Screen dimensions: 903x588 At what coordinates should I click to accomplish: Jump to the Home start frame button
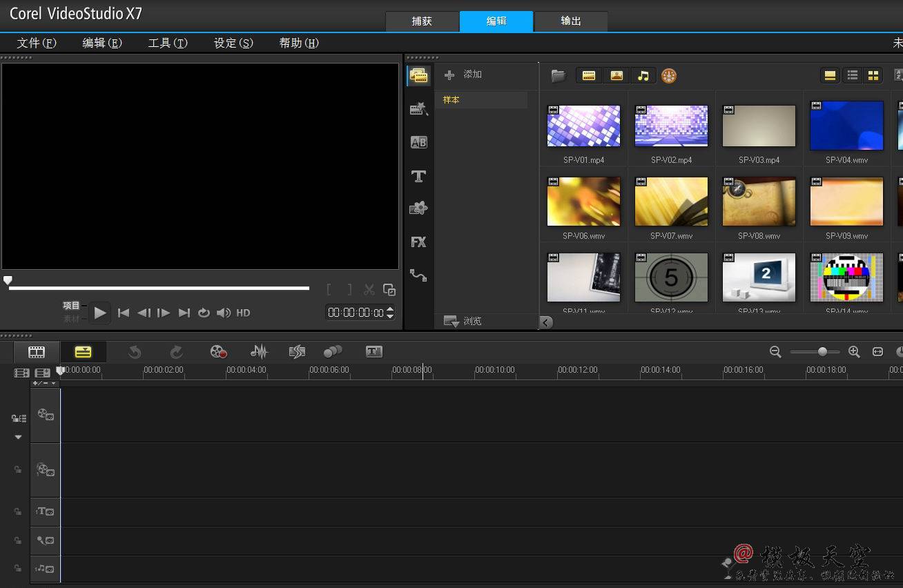(124, 313)
